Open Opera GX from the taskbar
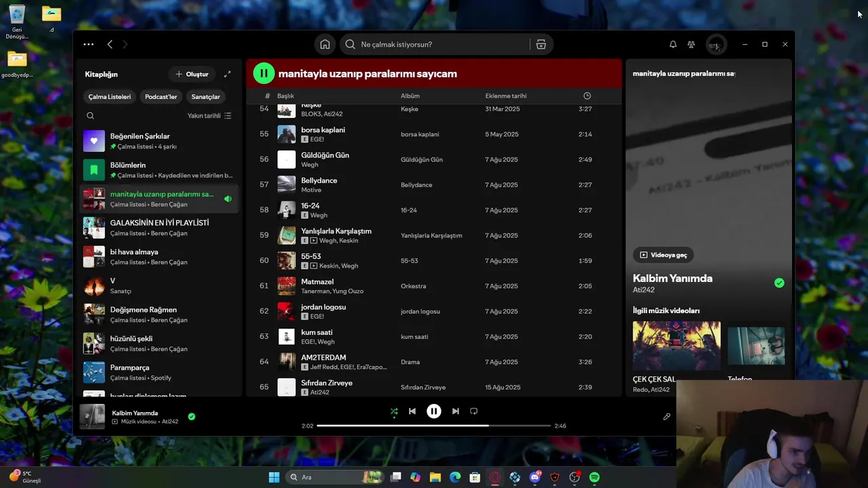 tap(495, 477)
